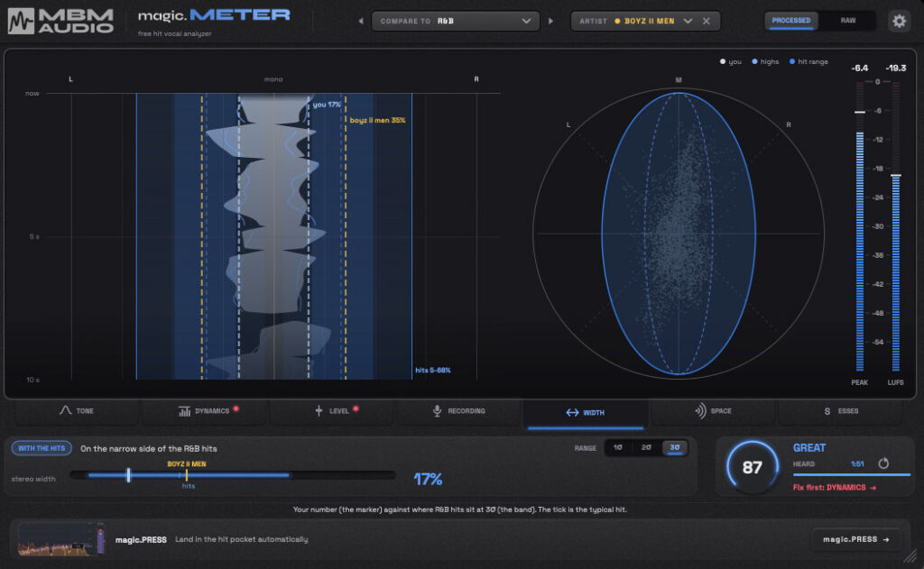The width and height of the screenshot is (924, 569).
Task: Set range to 3 sigma
Action: 675,447
